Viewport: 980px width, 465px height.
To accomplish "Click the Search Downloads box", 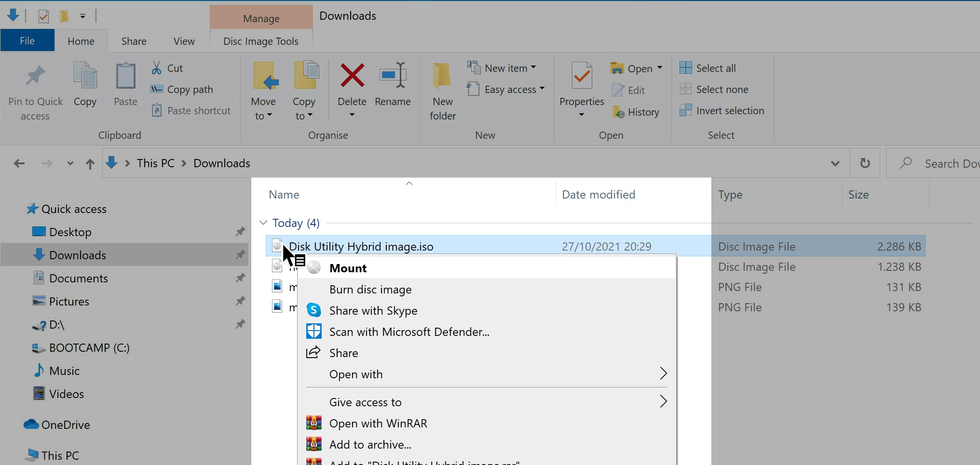I will [x=934, y=163].
